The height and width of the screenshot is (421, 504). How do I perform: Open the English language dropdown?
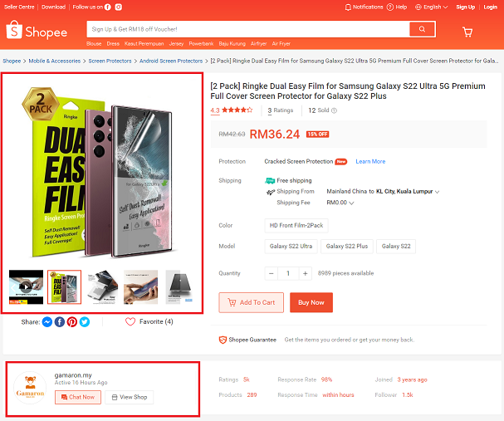[x=432, y=7]
